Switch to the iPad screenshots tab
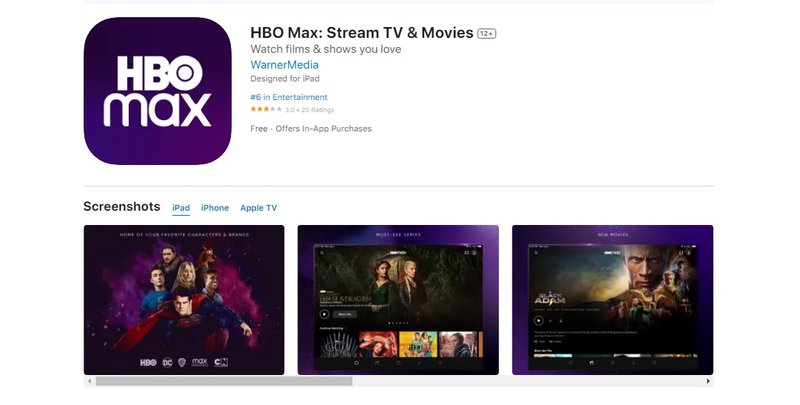This screenshot has width=800, height=405. [181, 208]
